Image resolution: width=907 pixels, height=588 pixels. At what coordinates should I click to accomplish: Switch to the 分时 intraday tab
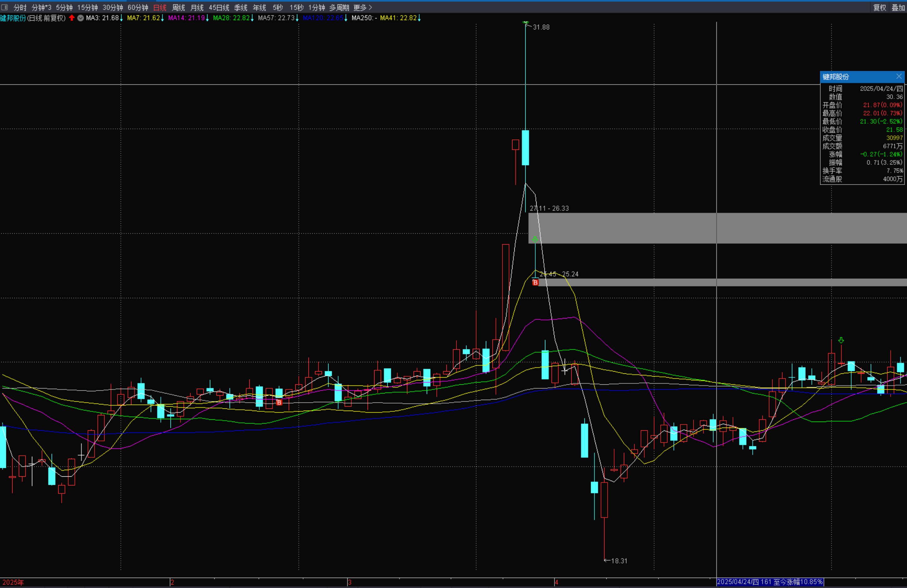[x=20, y=8]
